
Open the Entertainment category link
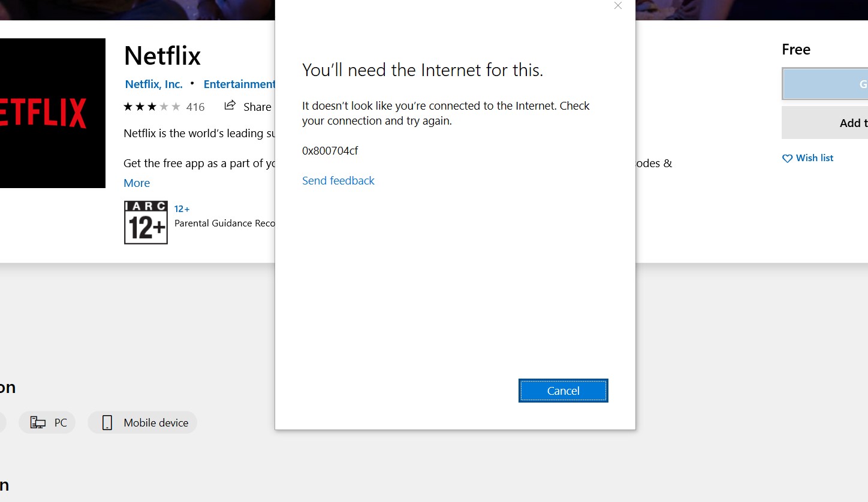pyautogui.click(x=239, y=84)
